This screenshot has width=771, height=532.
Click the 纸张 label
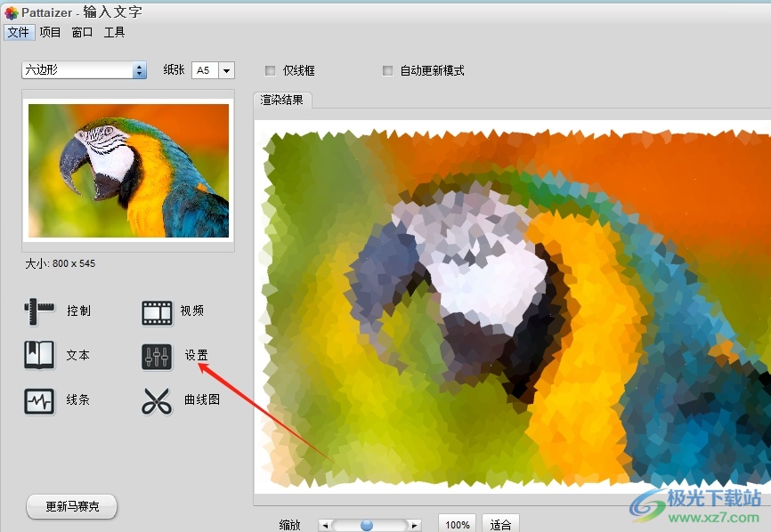click(174, 69)
